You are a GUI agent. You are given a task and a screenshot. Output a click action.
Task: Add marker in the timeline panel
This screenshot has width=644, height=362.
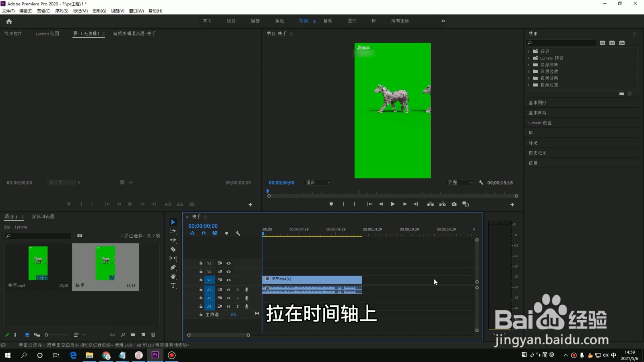click(227, 233)
